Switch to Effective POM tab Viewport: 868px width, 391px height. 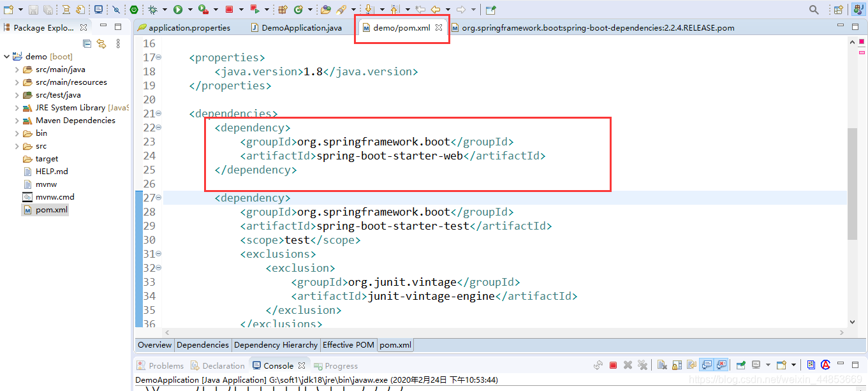click(348, 345)
